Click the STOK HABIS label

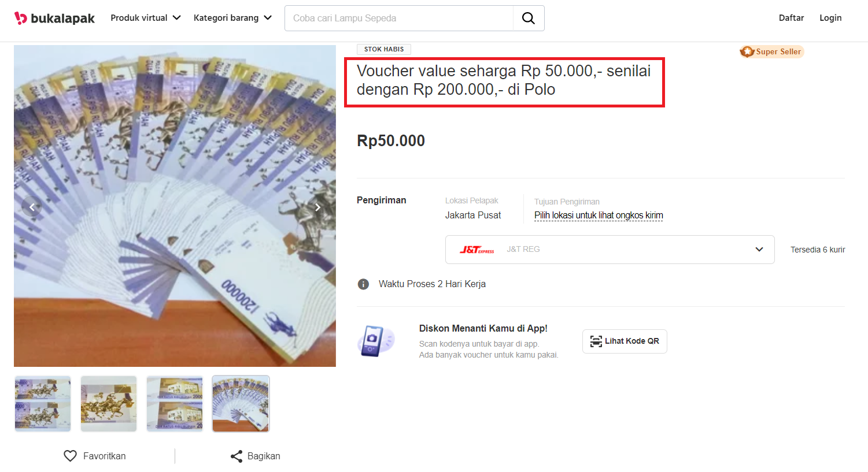tap(384, 49)
